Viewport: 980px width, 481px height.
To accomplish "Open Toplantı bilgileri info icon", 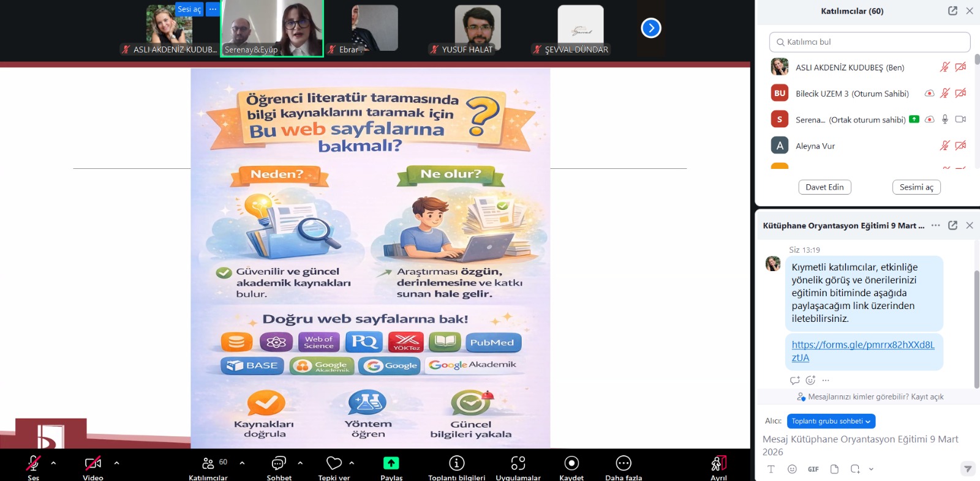I will [x=456, y=463].
